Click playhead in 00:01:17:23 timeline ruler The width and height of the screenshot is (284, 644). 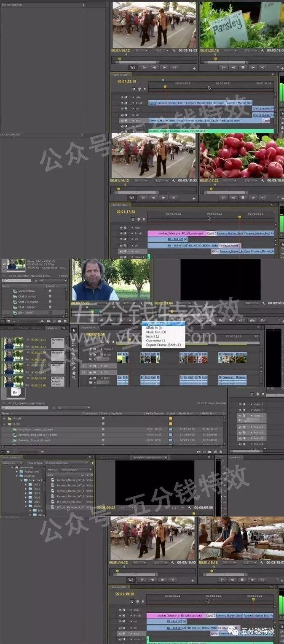point(239,217)
